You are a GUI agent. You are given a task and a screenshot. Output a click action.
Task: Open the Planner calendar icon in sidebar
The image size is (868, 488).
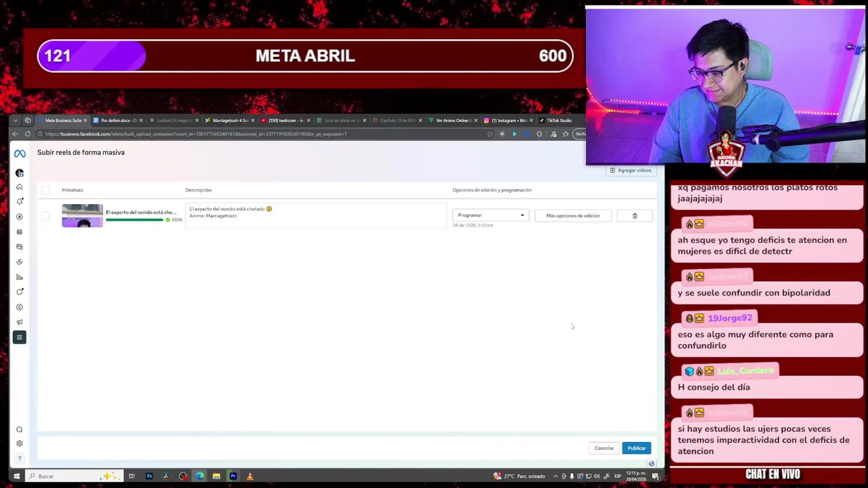coord(20,232)
